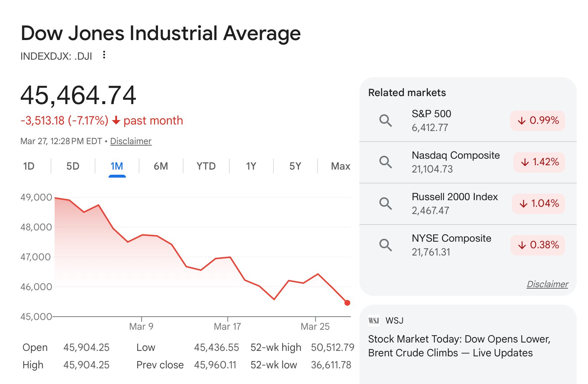Click the WSJ logo icon
The image size is (588, 384).
point(374,321)
